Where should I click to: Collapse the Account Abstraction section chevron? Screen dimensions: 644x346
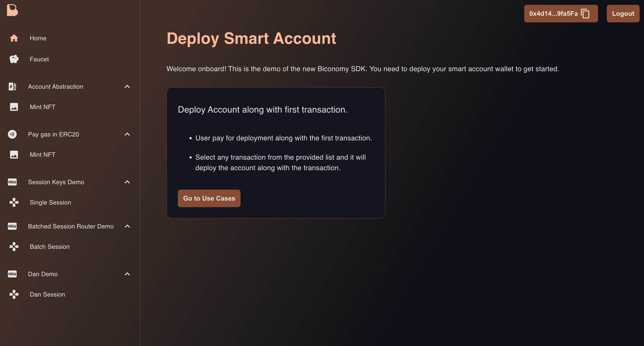point(127,86)
